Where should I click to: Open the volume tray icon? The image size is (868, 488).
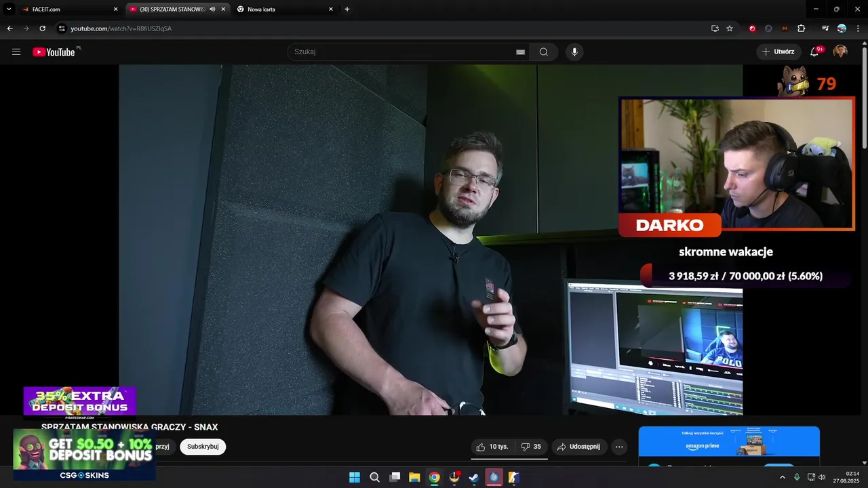coord(822,477)
